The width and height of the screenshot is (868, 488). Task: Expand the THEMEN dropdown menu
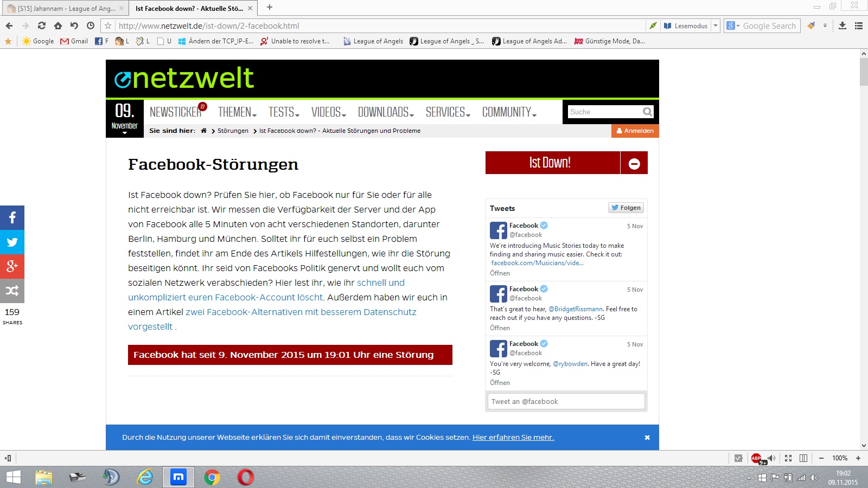pos(237,112)
